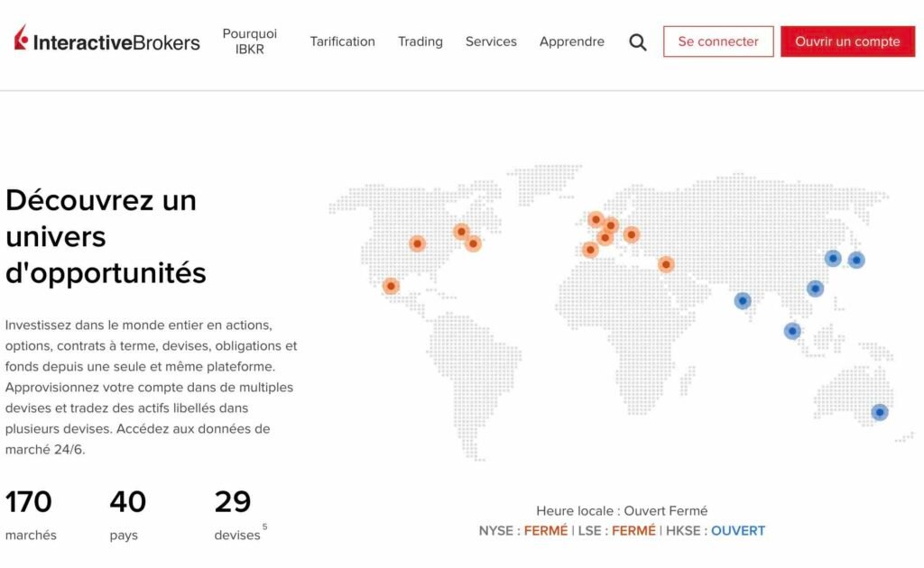Open the Services menu
This screenshot has width=924, height=568.
point(491,41)
